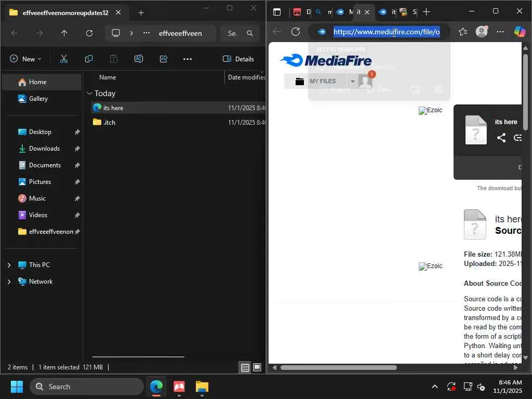Close the active Edge tab
The image size is (532, 399).
click(367, 12)
